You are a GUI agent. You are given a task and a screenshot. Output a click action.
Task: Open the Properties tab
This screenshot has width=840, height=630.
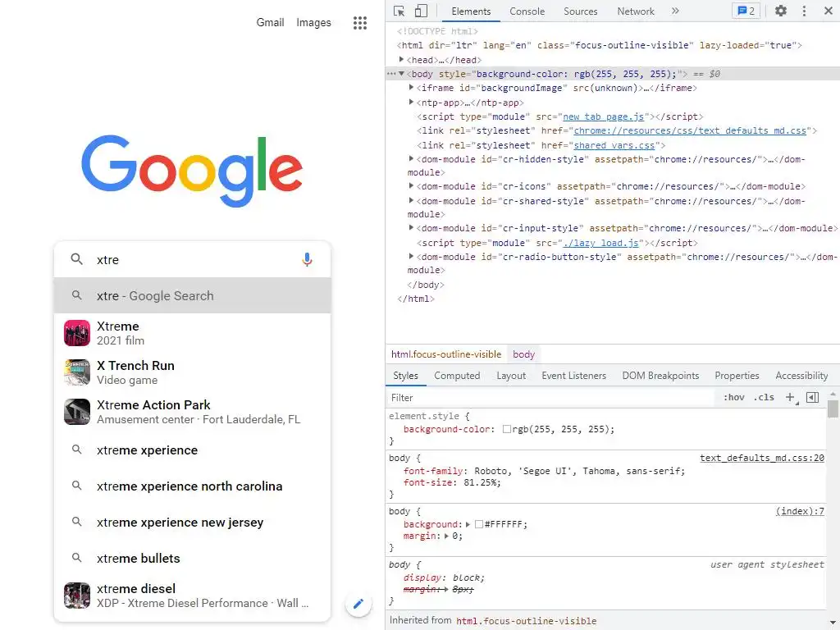[x=737, y=376]
